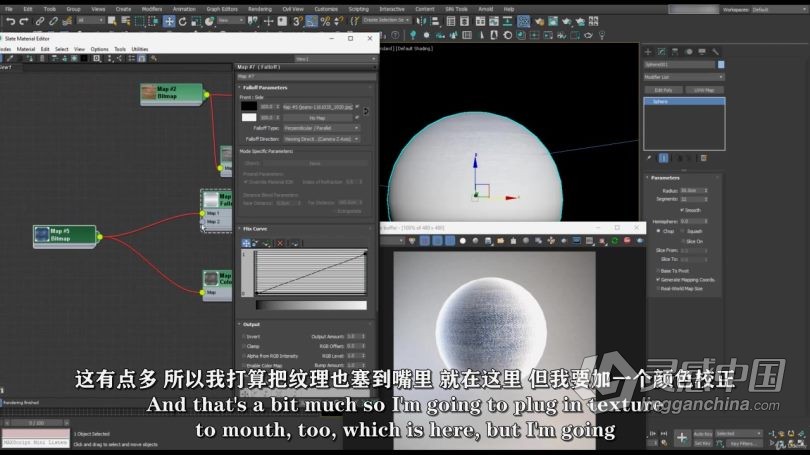The height and width of the screenshot is (455, 810).
Task: Activate the Select and Move tool
Action: 169,21
